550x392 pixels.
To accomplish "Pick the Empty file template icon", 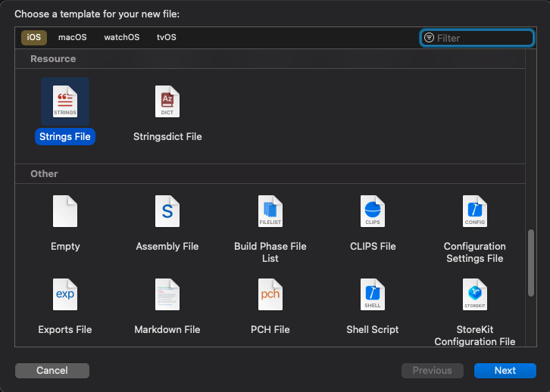I will coord(65,211).
